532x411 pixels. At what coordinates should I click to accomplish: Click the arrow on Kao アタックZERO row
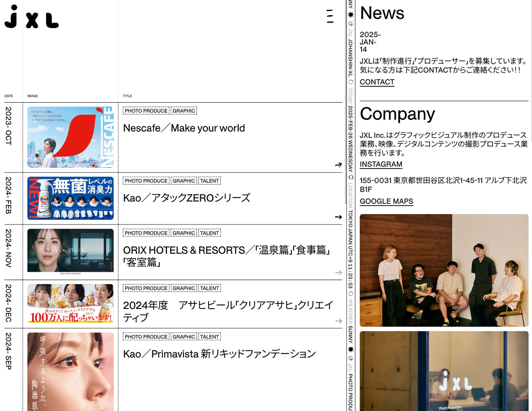click(338, 217)
